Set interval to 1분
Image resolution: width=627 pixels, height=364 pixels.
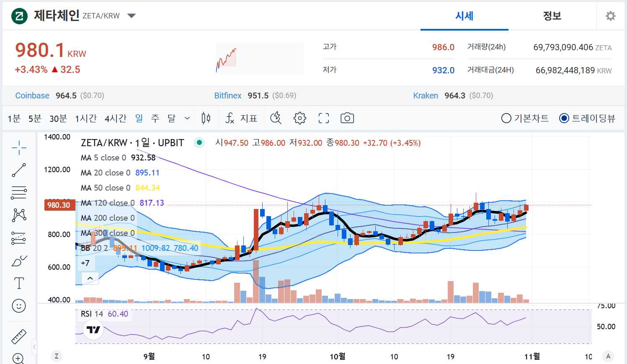point(14,119)
